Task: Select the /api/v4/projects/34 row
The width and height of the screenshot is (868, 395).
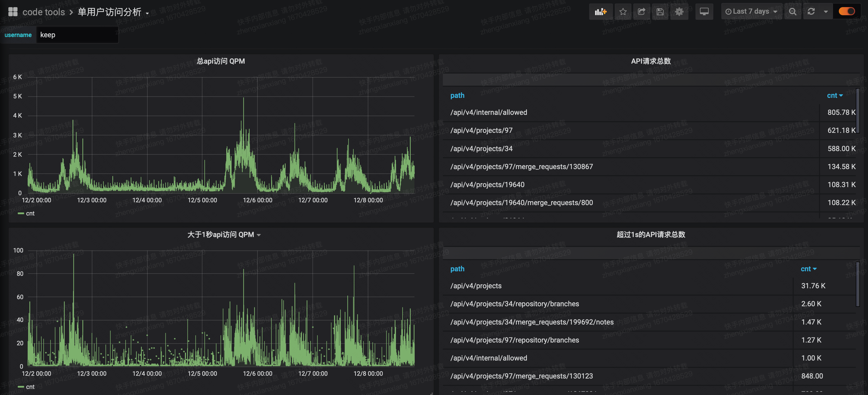Action: coord(649,149)
